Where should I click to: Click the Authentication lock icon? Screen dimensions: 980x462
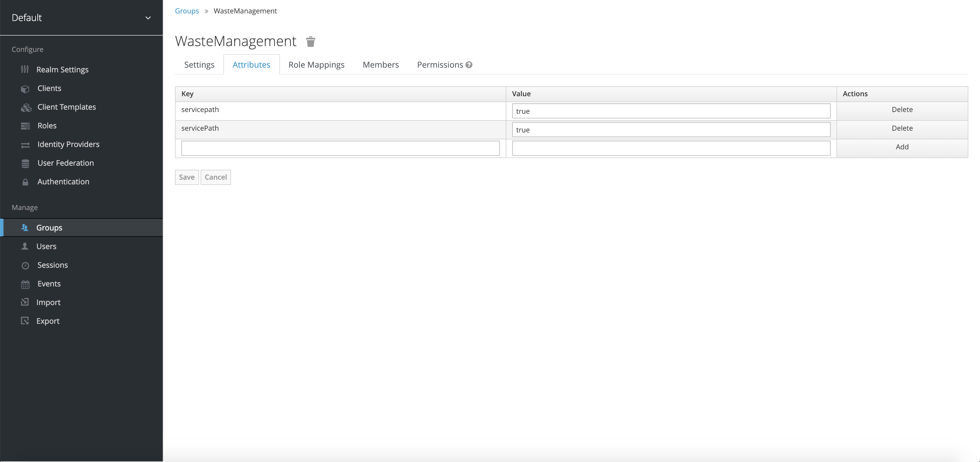coord(25,182)
